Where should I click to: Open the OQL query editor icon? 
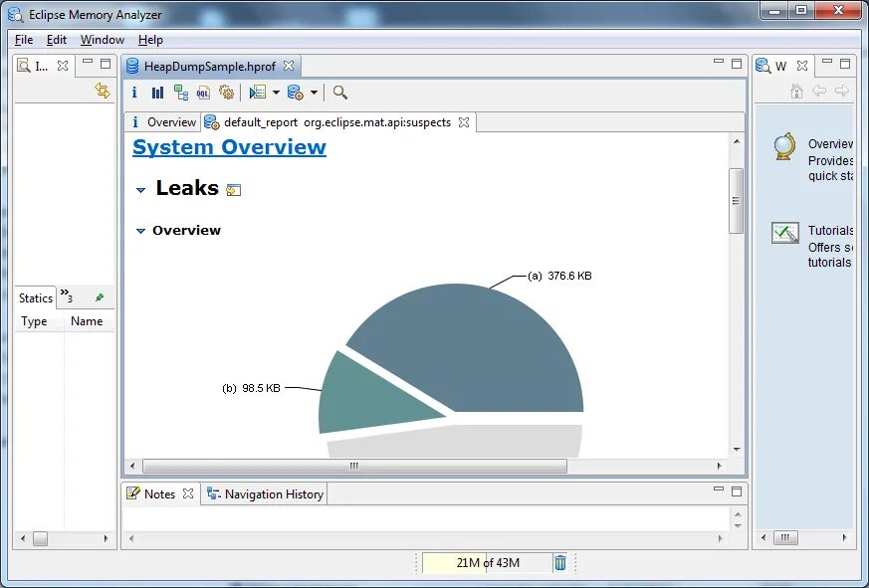coord(203,93)
